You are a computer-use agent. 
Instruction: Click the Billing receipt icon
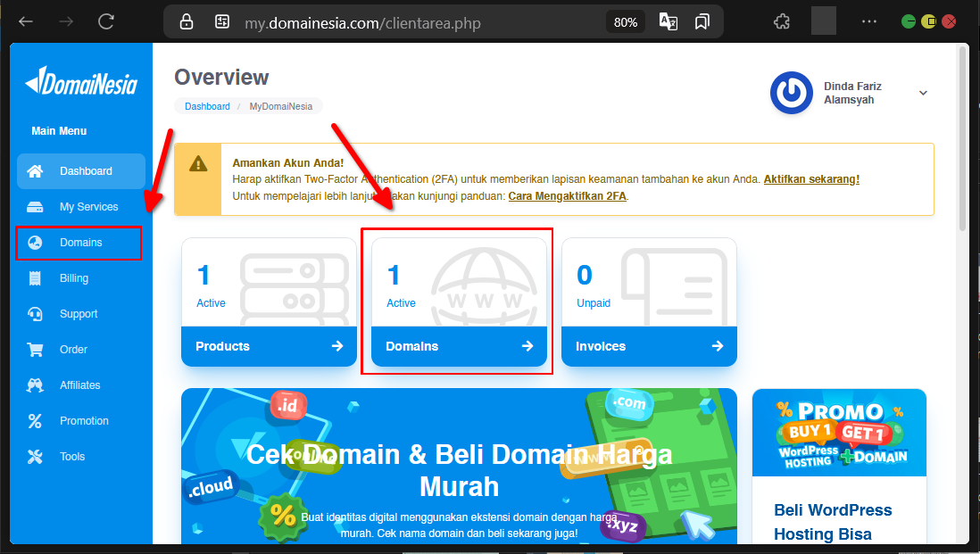point(35,278)
